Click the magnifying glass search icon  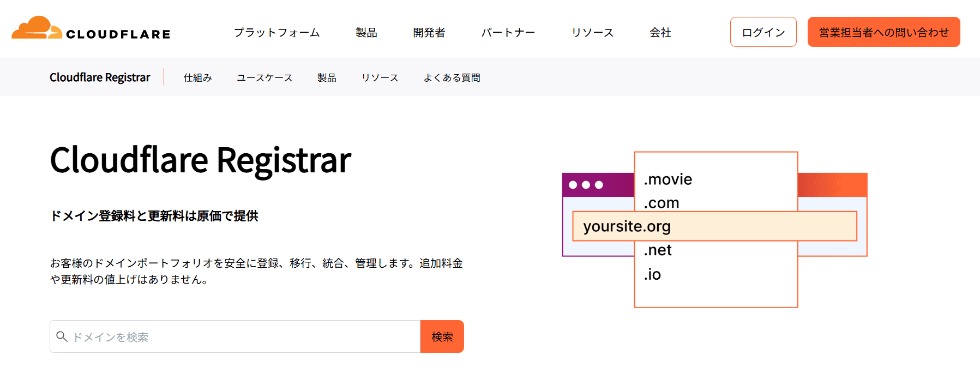(62, 336)
